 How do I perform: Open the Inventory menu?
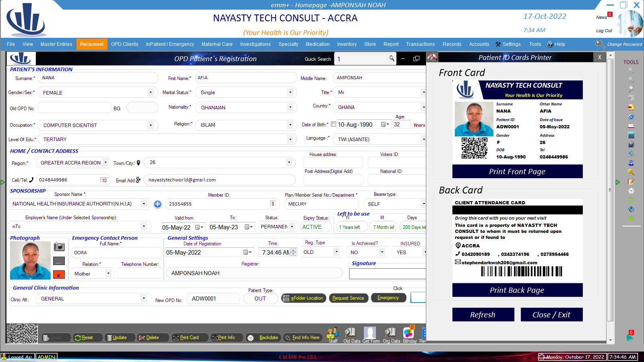point(347,44)
